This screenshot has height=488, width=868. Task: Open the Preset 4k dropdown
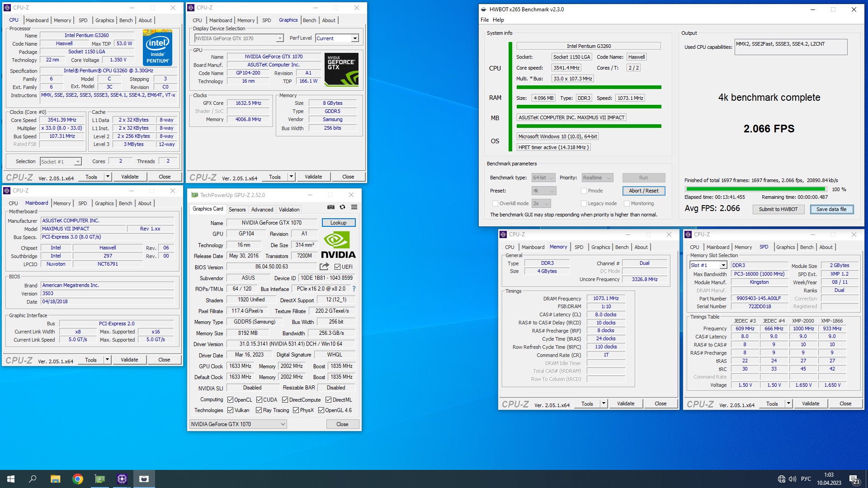[x=543, y=191]
